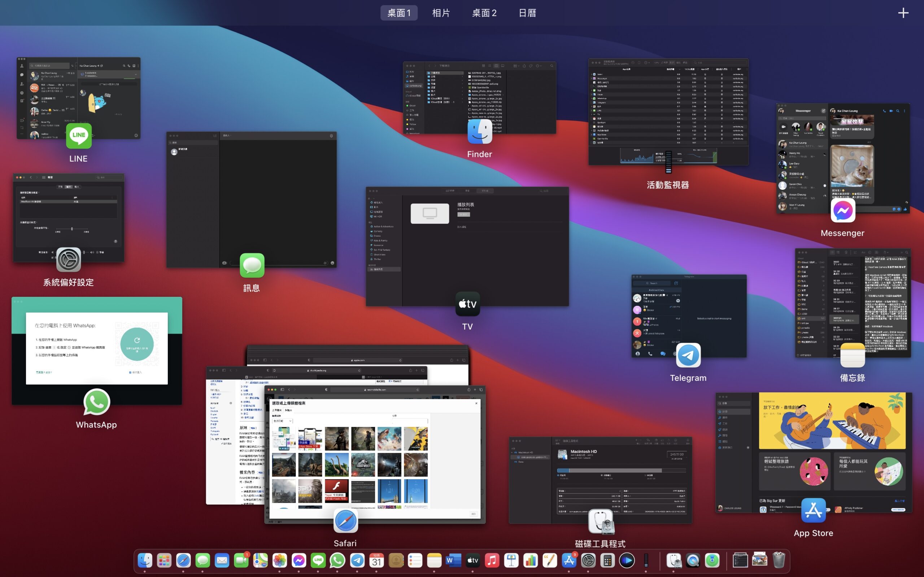The width and height of the screenshot is (924, 577).
Task: Switch to the 日曆 space
Action: (527, 13)
